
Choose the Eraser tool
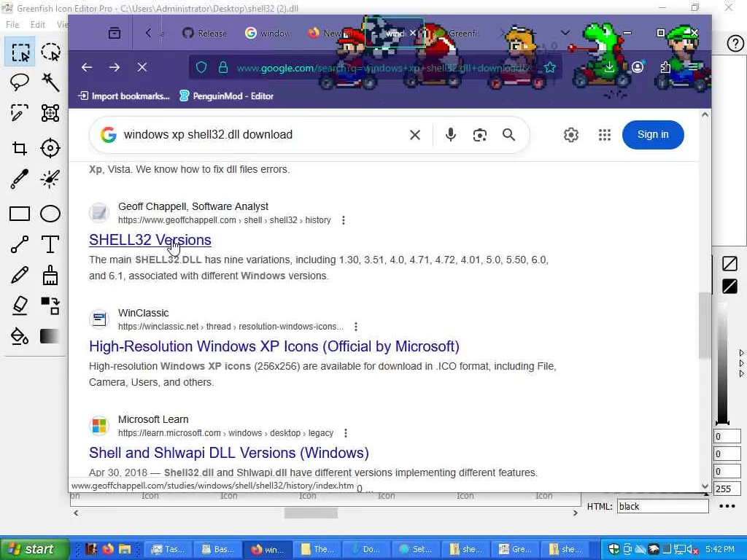pos(20,306)
